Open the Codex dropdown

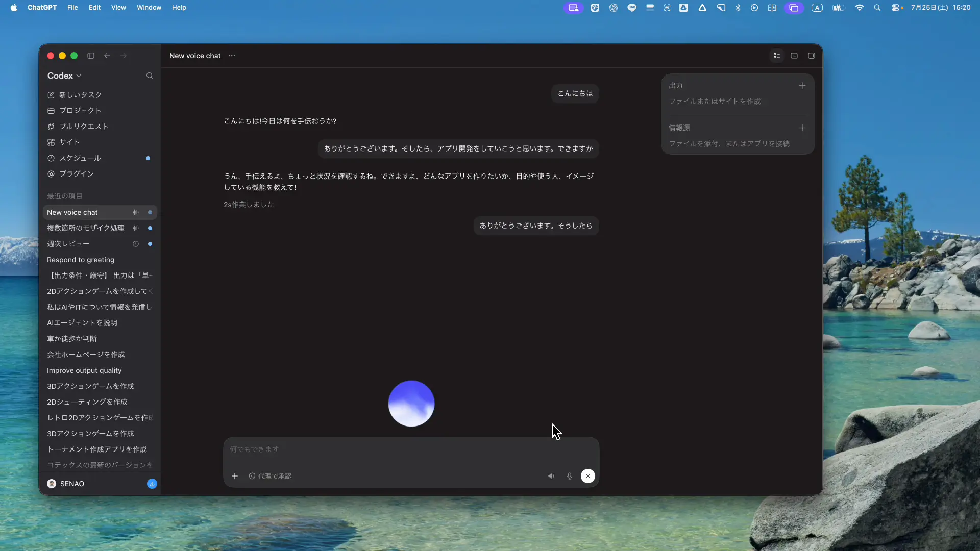pos(64,76)
